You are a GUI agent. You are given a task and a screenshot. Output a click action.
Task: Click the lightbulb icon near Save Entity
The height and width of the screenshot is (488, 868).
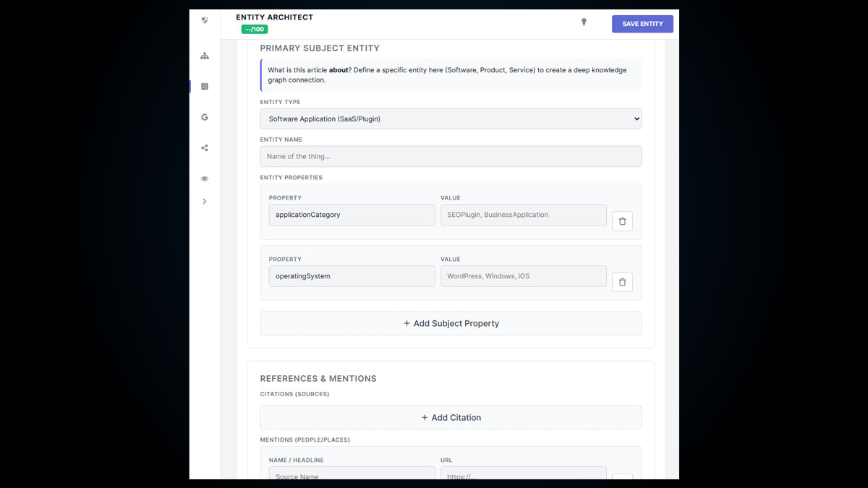pyautogui.click(x=584, y=22)
